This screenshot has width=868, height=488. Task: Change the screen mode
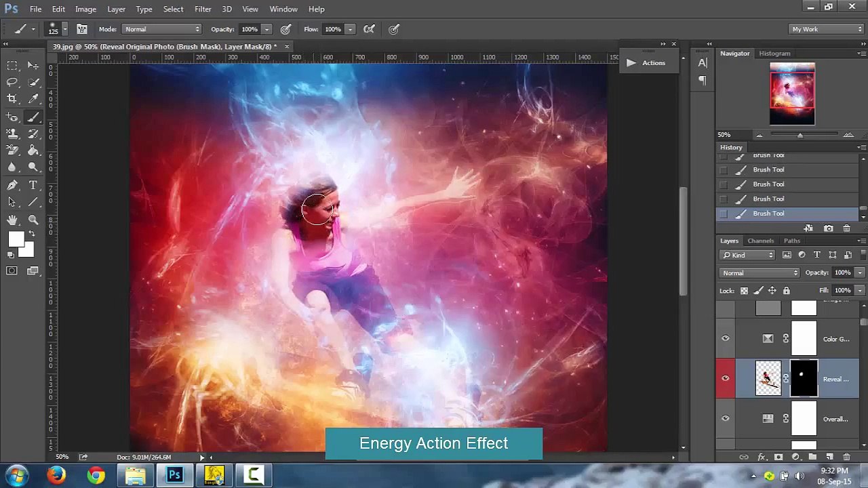tap(33, 271)
